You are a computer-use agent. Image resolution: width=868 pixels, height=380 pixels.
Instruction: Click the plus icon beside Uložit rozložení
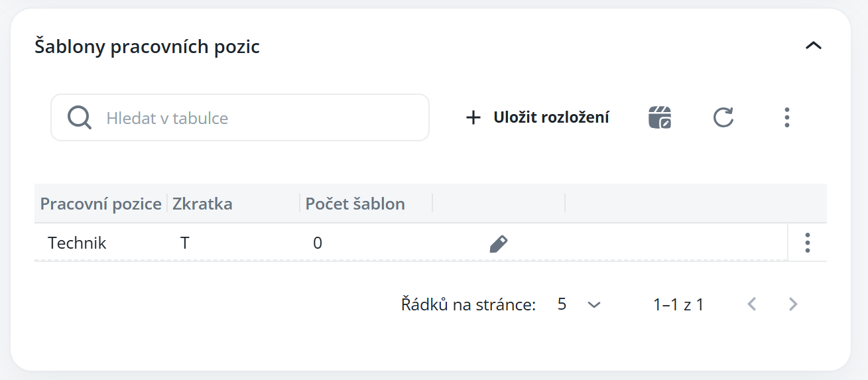point(473,118)
